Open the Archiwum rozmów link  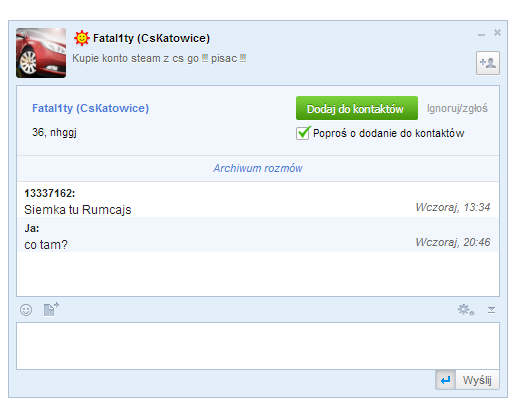click(x=258, y=168)
